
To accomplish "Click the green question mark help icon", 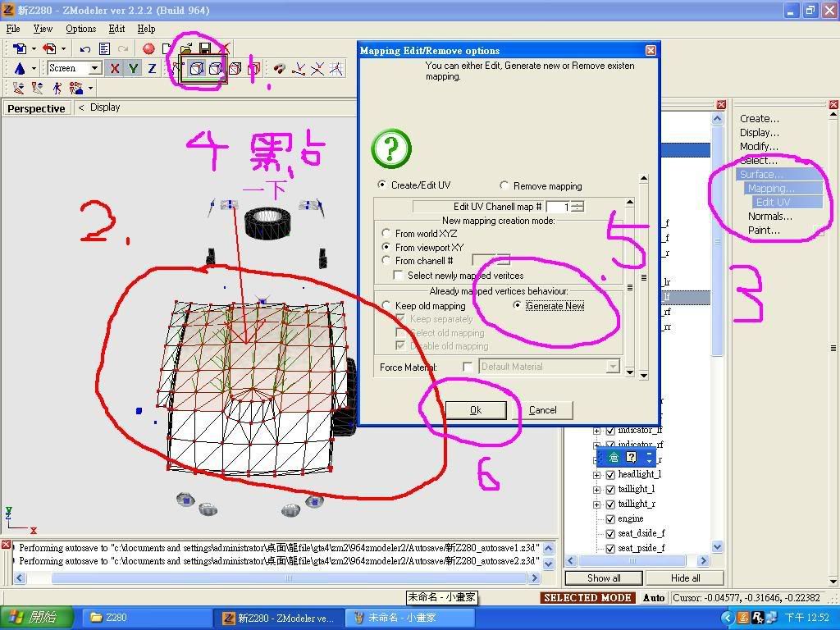I will point(391,149).
